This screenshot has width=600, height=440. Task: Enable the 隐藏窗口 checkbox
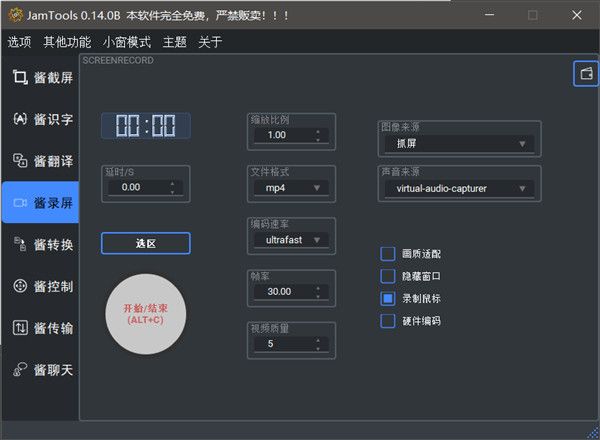[388, 276]
